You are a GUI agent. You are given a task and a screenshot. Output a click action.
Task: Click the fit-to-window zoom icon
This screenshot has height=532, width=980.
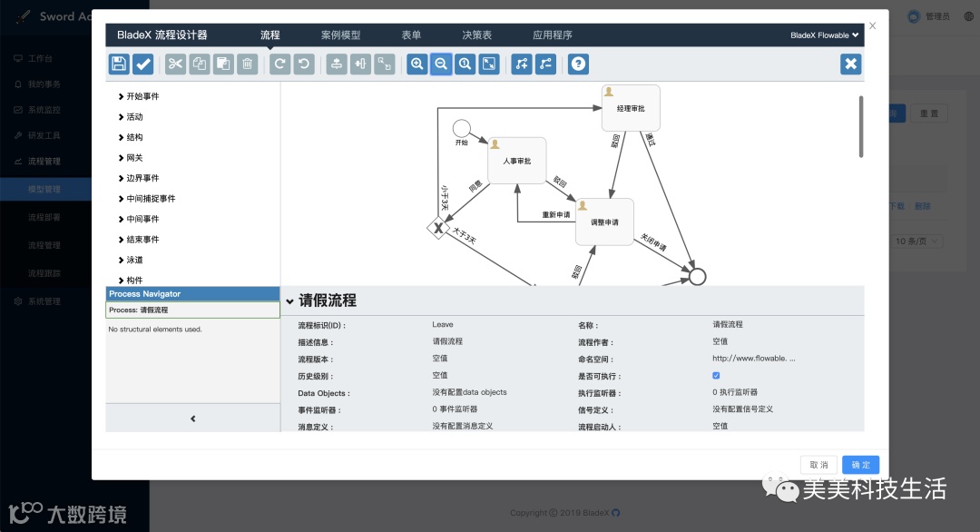tap(489, 64)
